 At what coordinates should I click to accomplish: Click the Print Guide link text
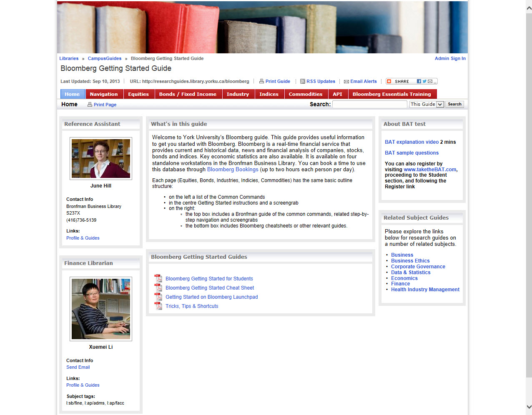coord(278,81)
